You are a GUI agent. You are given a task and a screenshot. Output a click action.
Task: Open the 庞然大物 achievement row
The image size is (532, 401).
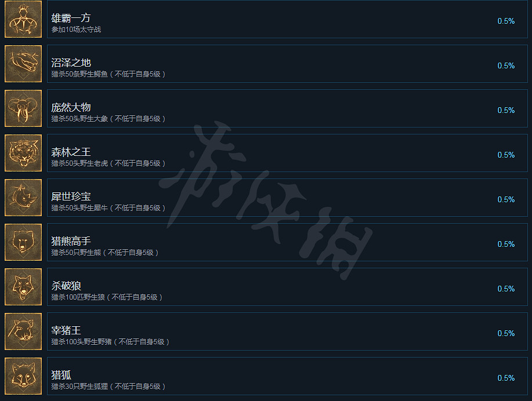287,108
